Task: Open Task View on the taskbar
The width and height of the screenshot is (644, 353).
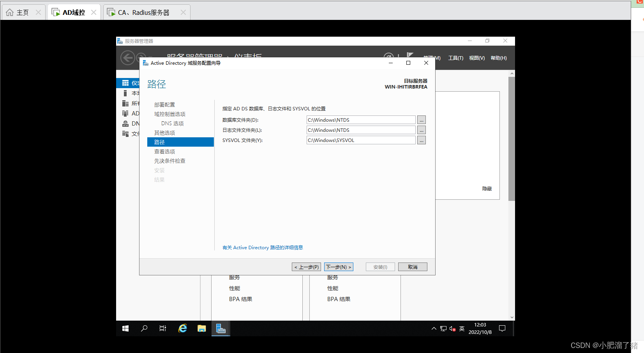Action: tap(163, 328)
